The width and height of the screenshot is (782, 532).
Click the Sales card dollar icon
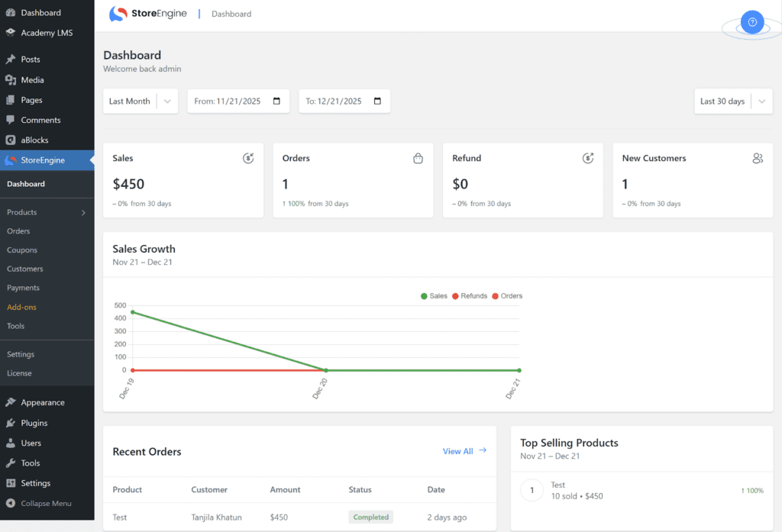248,159
